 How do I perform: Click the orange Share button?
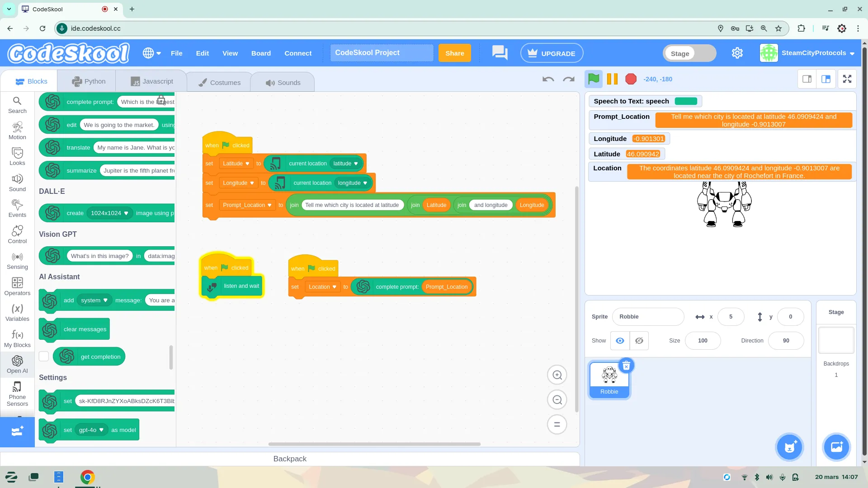pos(454,53)
